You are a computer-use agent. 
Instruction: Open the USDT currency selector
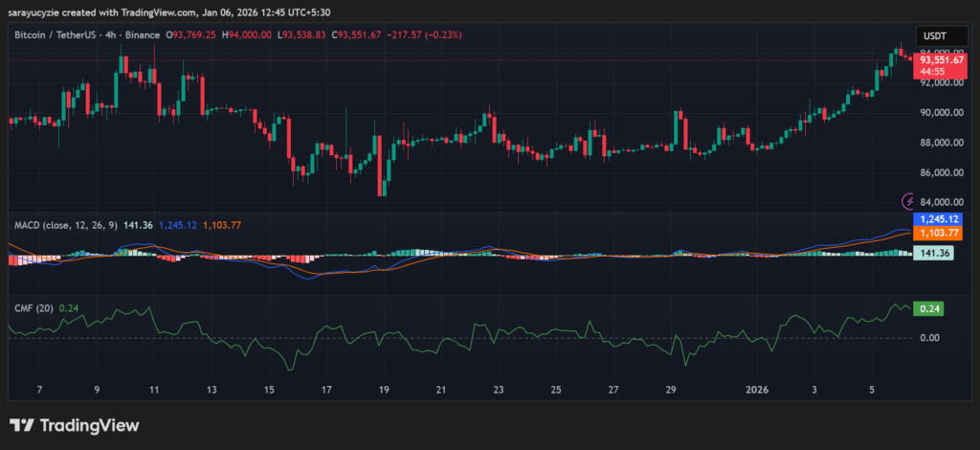936,34
